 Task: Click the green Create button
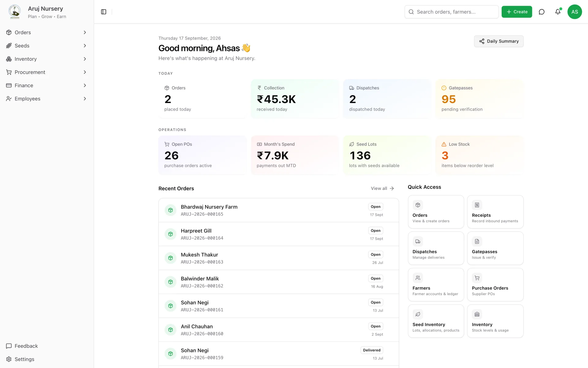point(517,12)
